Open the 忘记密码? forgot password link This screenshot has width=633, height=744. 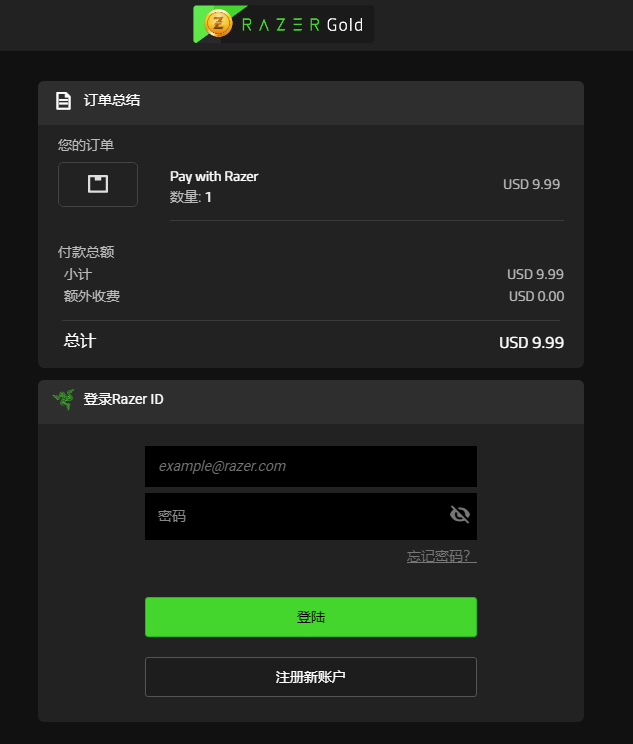pos(441,556)
